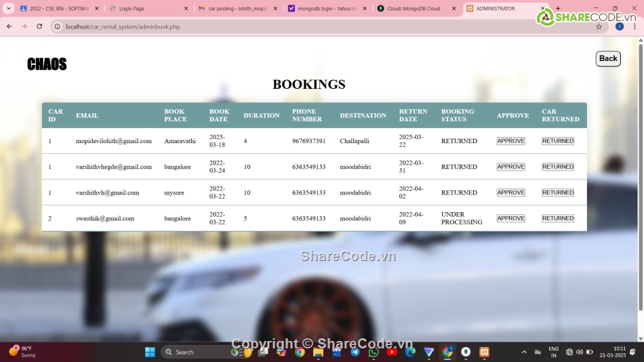This screenshot has width=644, height=362.
Task: Mark mopidevilohith@gmail.com car as returned
Action: click(x=557, y=141)
